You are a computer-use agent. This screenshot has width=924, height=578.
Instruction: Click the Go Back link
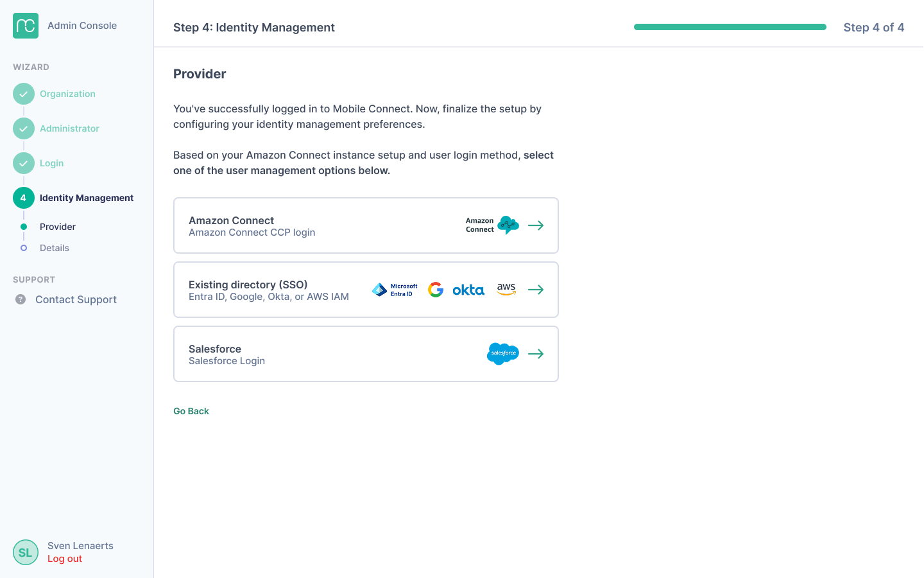[191, 411]
